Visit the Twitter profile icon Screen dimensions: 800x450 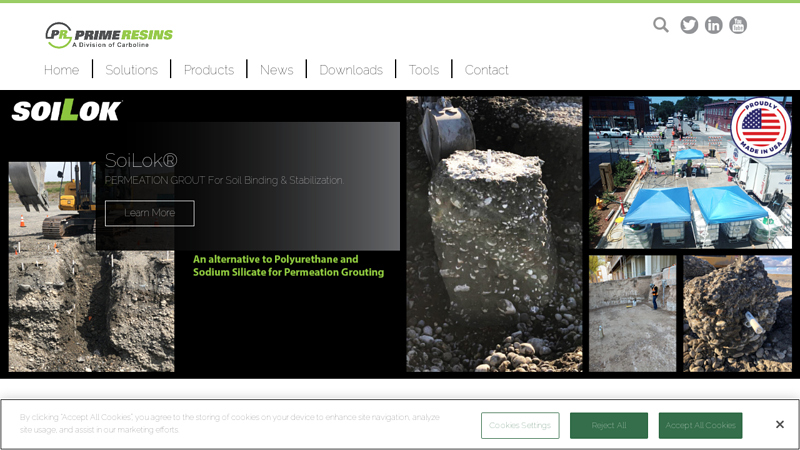(x=689, y=25)
